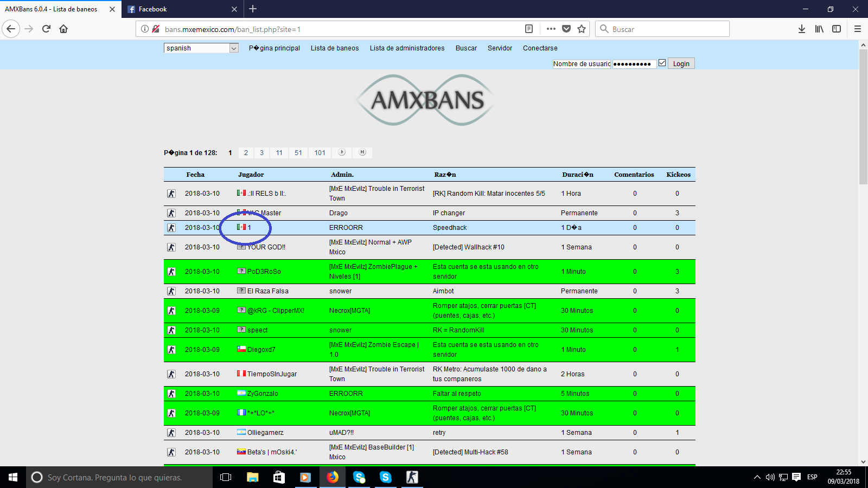The image size is (868, 488).
Task: Toggle reader view icon
Action: (x=529, y=29)
